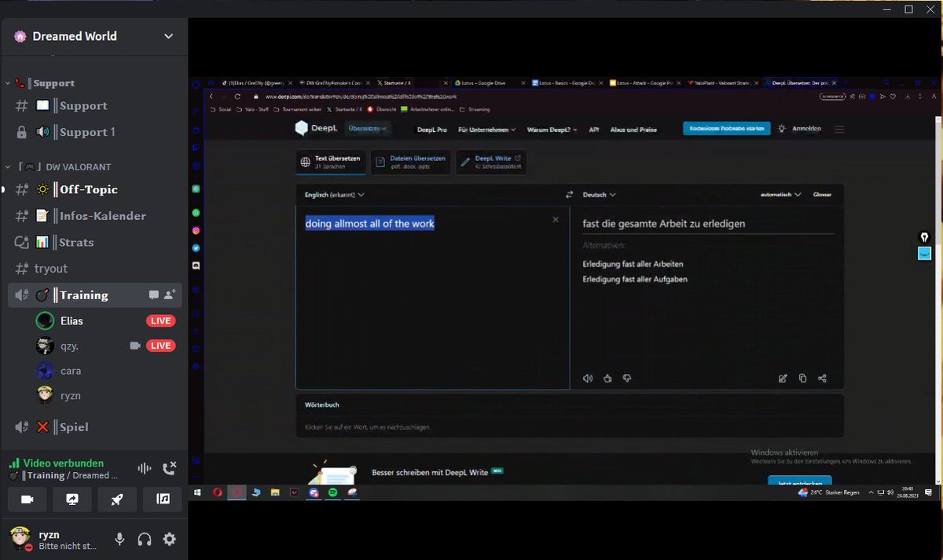Open the Training channel chat bubble icon
943x560 pixels.
click(x=154, y=295)
